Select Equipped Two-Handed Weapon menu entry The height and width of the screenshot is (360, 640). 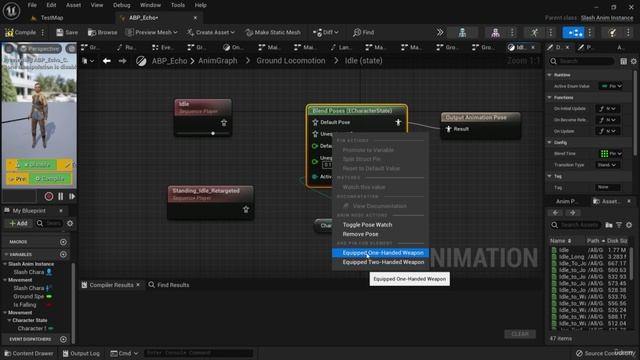point(380,262)
